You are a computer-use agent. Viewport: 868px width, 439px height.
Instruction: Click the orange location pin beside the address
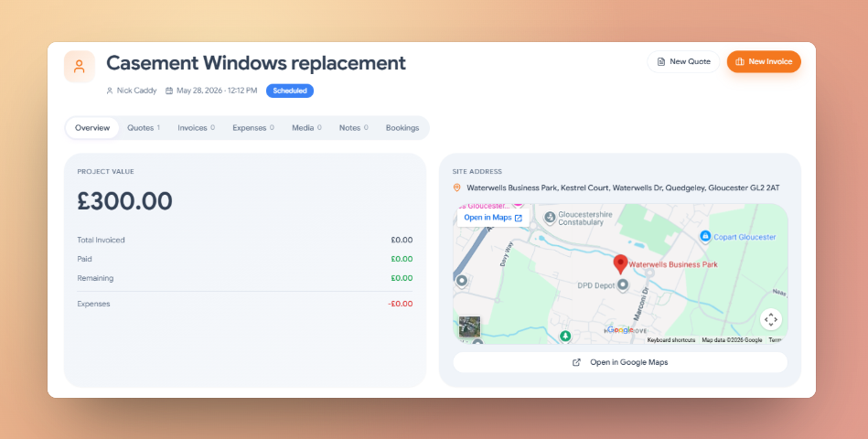(x=456, y=187)
